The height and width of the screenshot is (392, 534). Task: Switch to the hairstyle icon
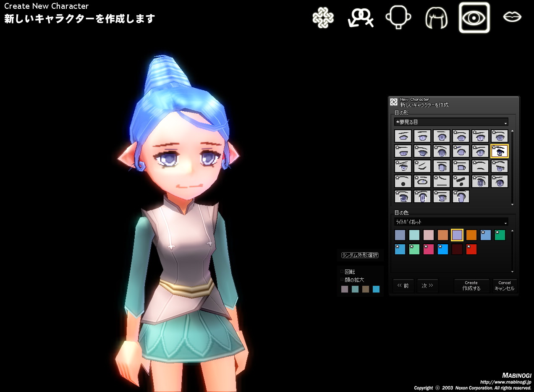[x=437, y=18]
